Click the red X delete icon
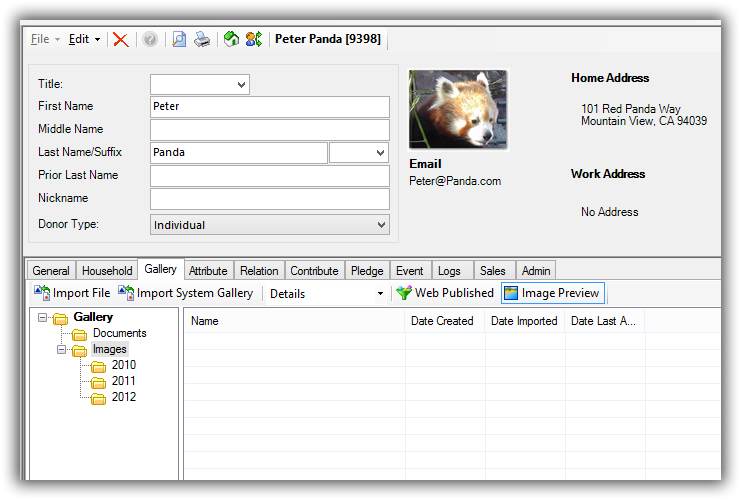The width and height of the screenshot is (741, 500). pyautogui.click(x=121, y=40)
